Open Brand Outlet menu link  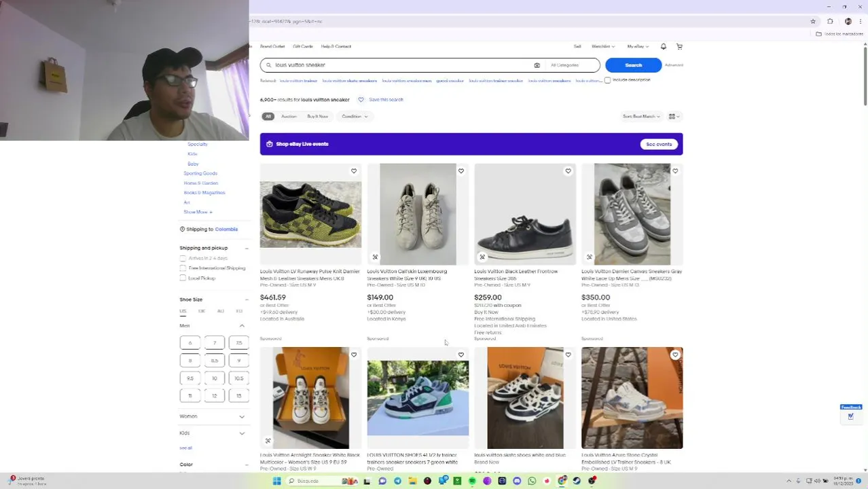click(x=272, y=46)
